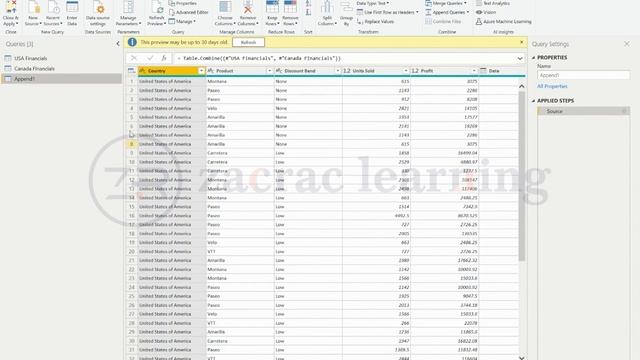Open the Profit column filter dropdown
This screenshot has height=360, width=640.
click(474, 71)
